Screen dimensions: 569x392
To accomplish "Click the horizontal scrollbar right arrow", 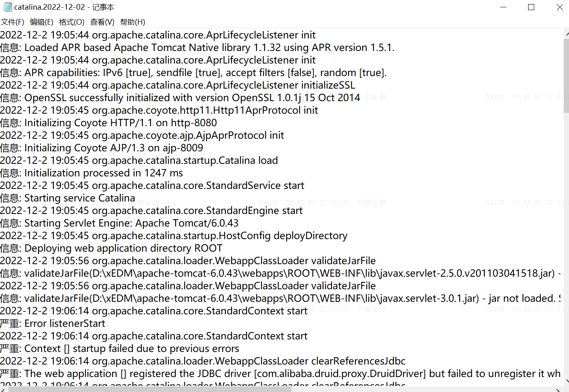I will pos(558,390).
